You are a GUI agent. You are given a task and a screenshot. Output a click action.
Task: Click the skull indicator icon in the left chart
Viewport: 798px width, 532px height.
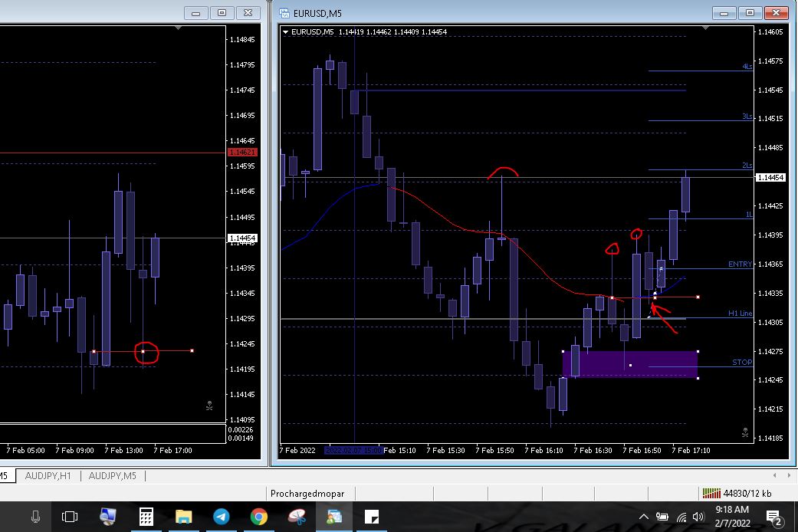pyautogui.click(x=209, y=406)
